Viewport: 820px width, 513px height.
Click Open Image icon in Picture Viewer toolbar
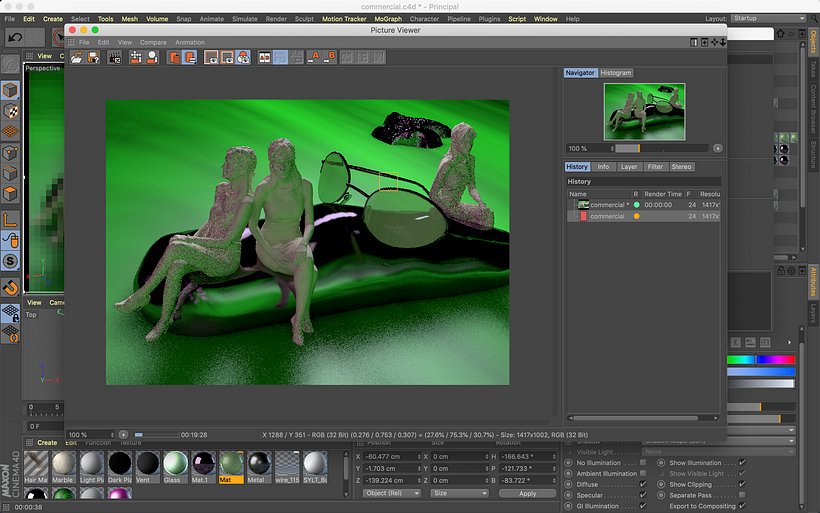[x=76, y=58]
